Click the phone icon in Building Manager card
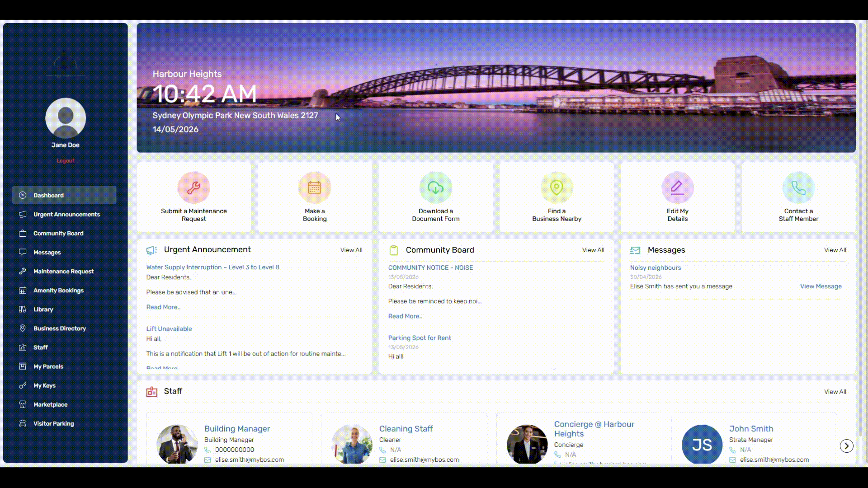Viewport: 868px width, 488px height. pos(208,450)
